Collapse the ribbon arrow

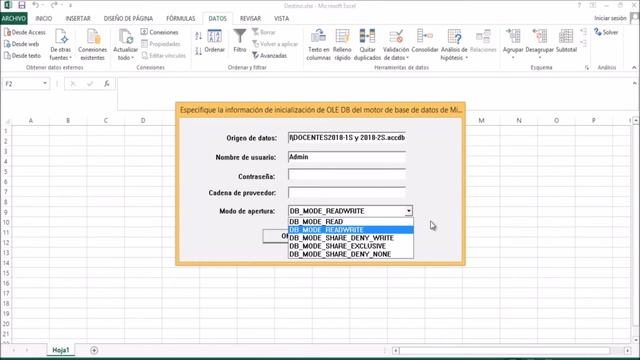tap(634, 68)
